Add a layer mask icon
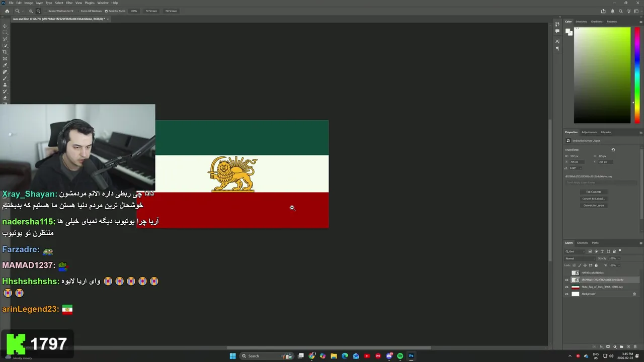Screen dimensions: 644x362 tap(608, 346)
